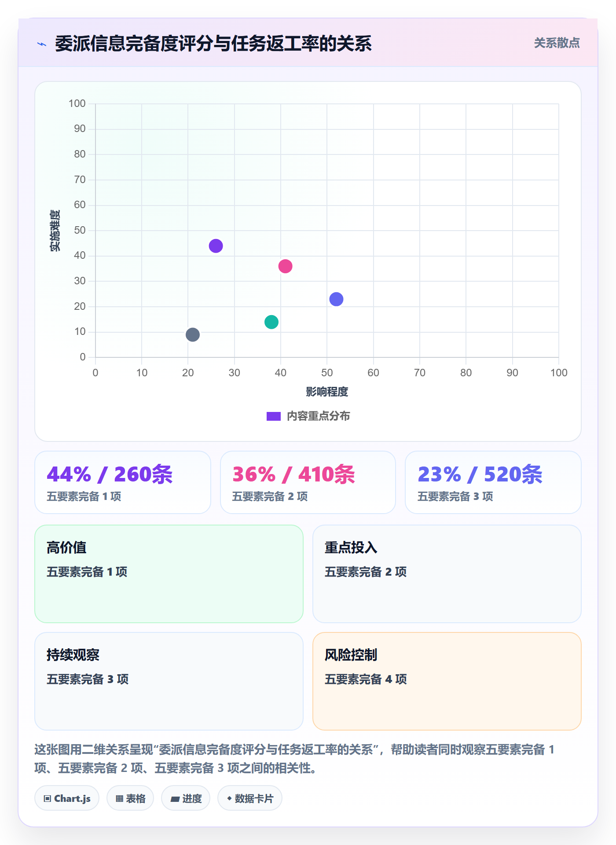The width and height of the screenshot is (616, 845).
Task: Click the teal scatter point near 14
Action: [271, 322]
